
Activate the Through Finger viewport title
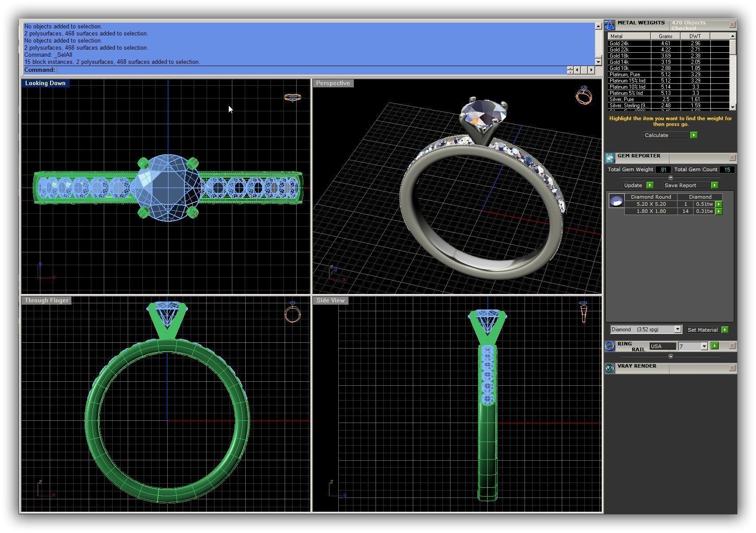pyautogui.click(x=47, y=301)
